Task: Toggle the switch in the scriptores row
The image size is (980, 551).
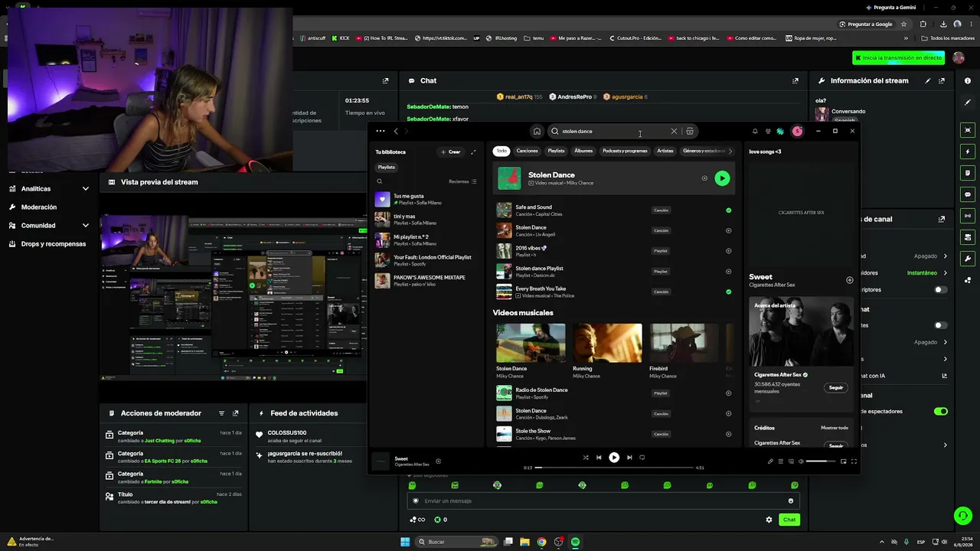Action: [941, 290]
